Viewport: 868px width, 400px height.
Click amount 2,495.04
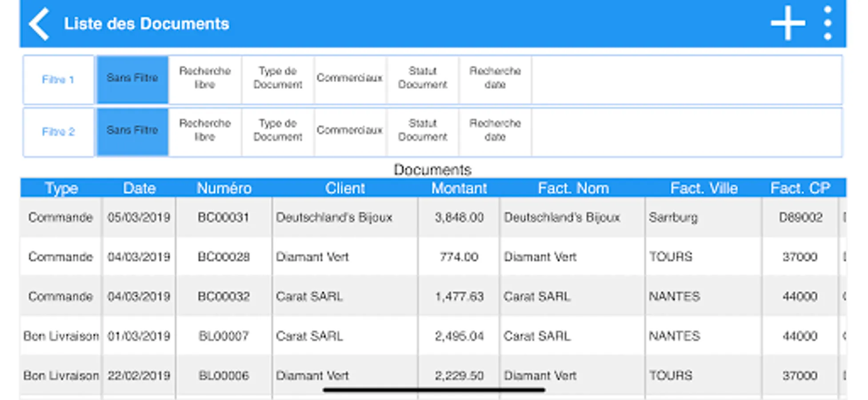(x=459, y=336)
